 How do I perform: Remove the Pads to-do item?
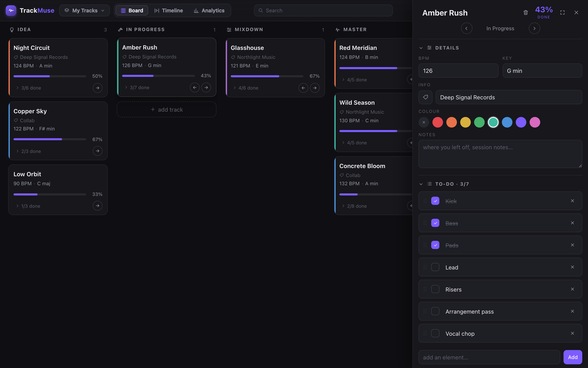(x=572, y=245)
